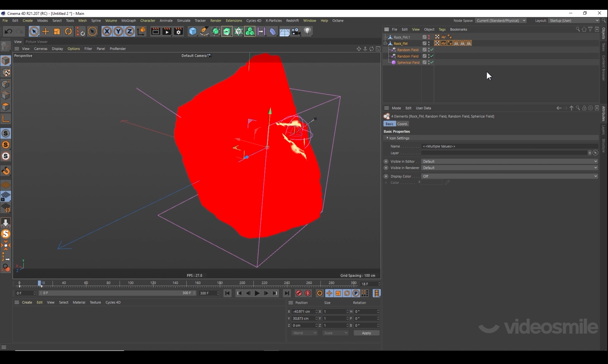Image resolution: width=608 pixels, height=364 pixels.
Task: Click the Apply button
Action: coord(366,333)
